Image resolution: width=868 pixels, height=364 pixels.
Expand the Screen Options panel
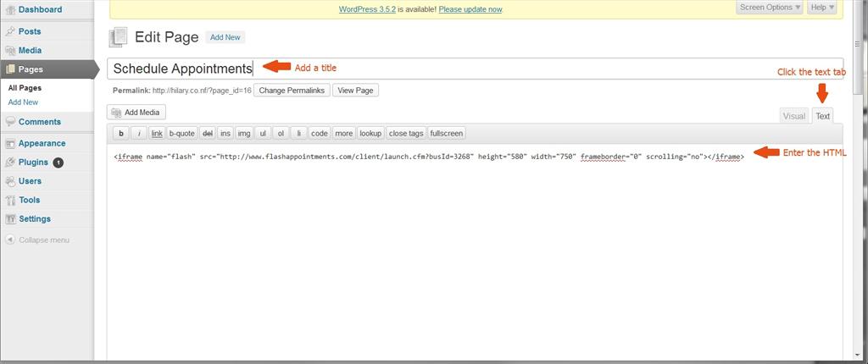click(x=771, y=7)
